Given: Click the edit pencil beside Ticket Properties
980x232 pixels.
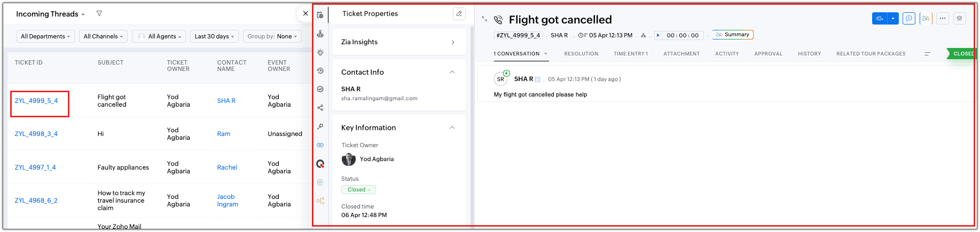Looking at the screenshot, I should pyautogui.click(x=459, y=14).
